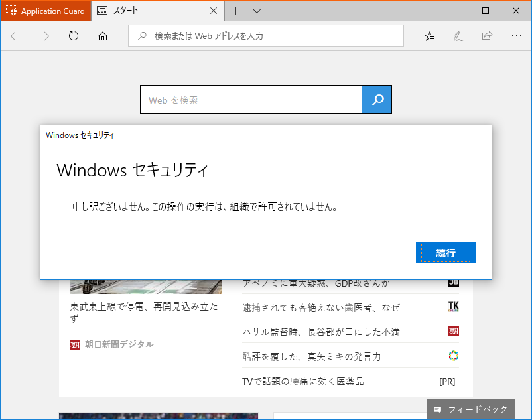Open headline 酷評を覆した、真矢ミキの発言力

pos(312,356)
